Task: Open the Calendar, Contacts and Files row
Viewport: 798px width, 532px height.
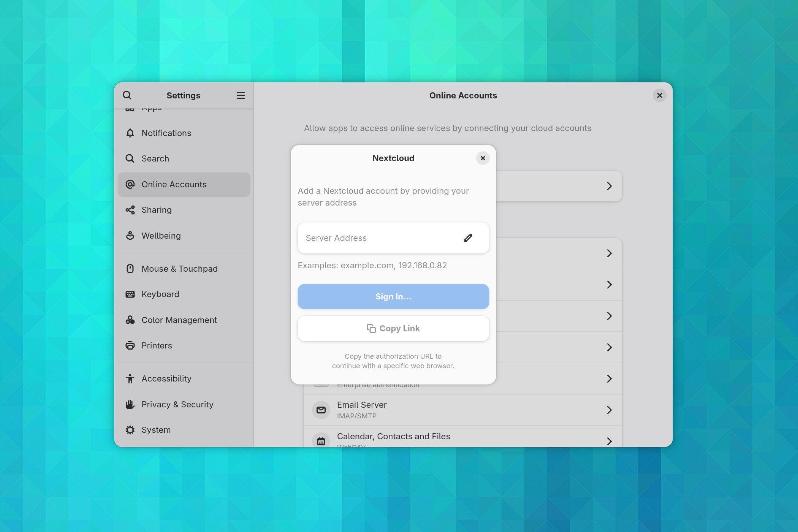Action: click(463, 437)
